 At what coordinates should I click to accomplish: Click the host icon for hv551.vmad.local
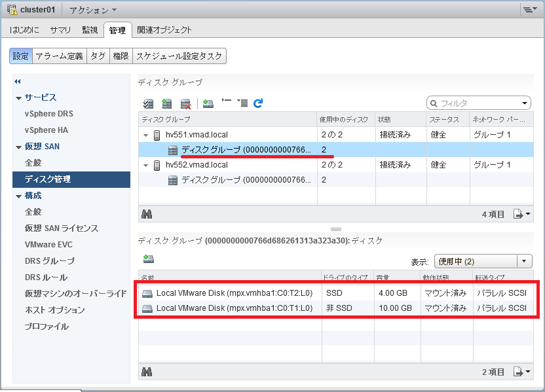point(157,135)
